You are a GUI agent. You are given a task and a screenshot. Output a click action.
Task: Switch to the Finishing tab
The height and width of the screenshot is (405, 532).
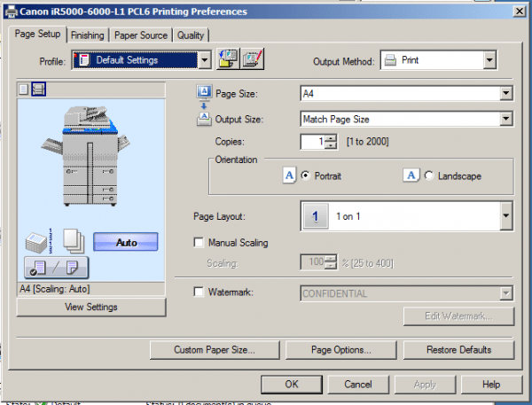point(87,35)
